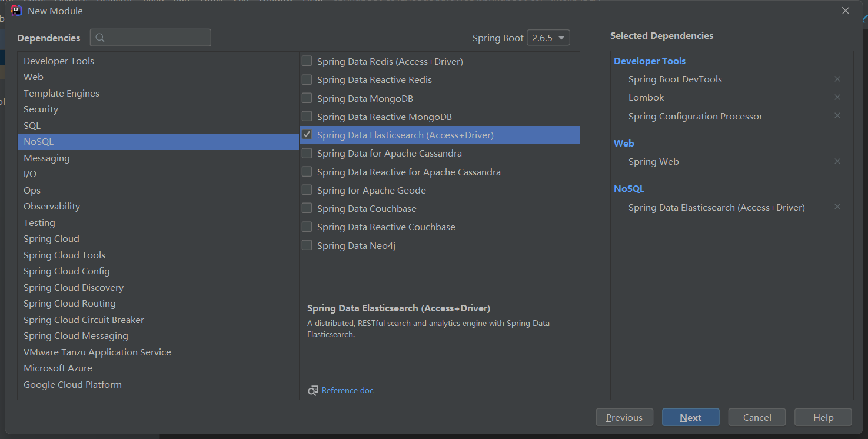Remove Spring Boot DevTools from selected dependencies
The width and height of the screenshot is (868, 439).
pyautogui.click(x=837, y=79)
